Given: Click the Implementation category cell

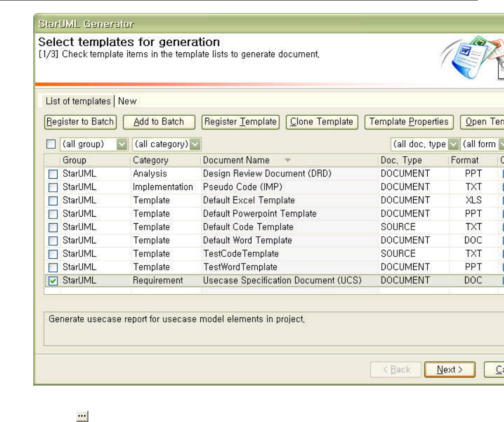Looking at the screenshot, I should click(163, 187).
